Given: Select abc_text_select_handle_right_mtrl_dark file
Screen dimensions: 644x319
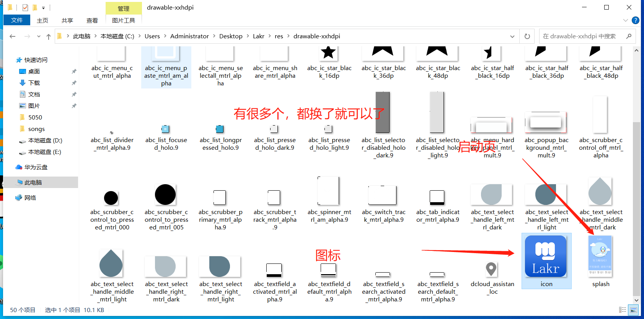Looking at the screenshot, I should tap(166, 279).
